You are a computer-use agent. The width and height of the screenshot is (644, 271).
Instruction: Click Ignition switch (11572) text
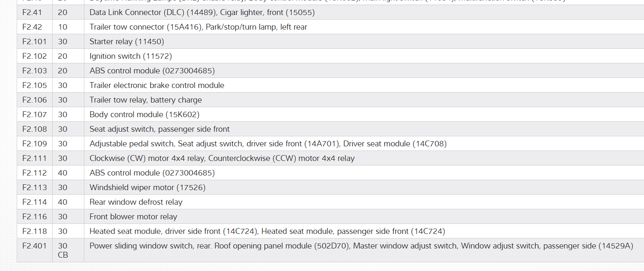pyautogui.click(x=130, y=56)
